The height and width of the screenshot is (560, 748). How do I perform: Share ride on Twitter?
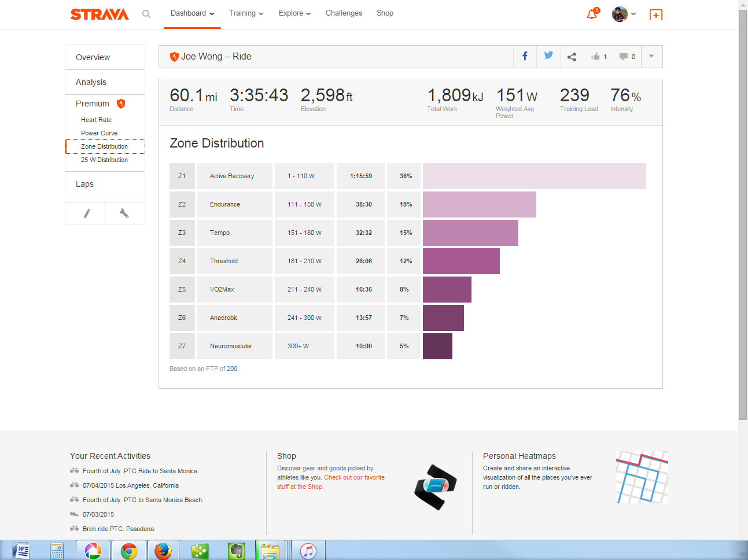pos(548,56)
